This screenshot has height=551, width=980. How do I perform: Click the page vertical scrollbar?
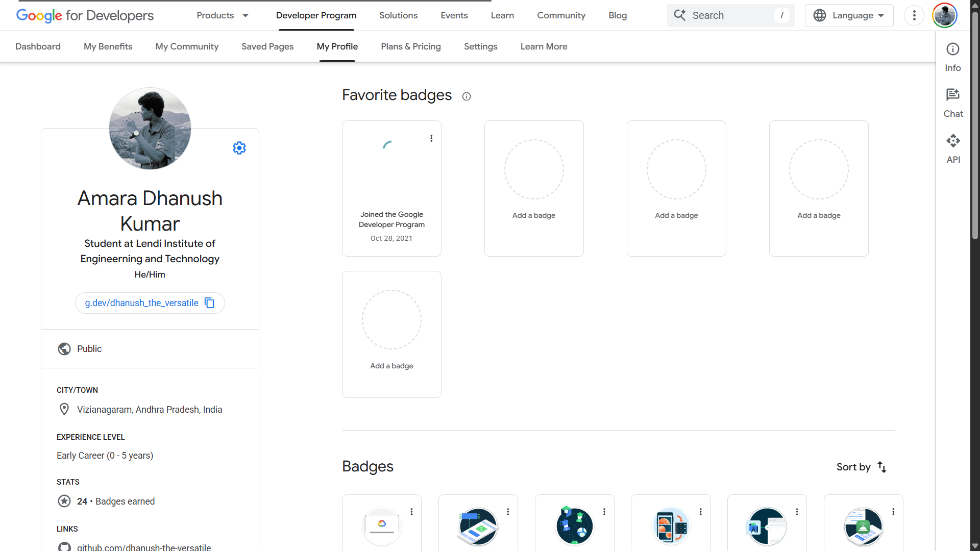(x=975, y=125)
